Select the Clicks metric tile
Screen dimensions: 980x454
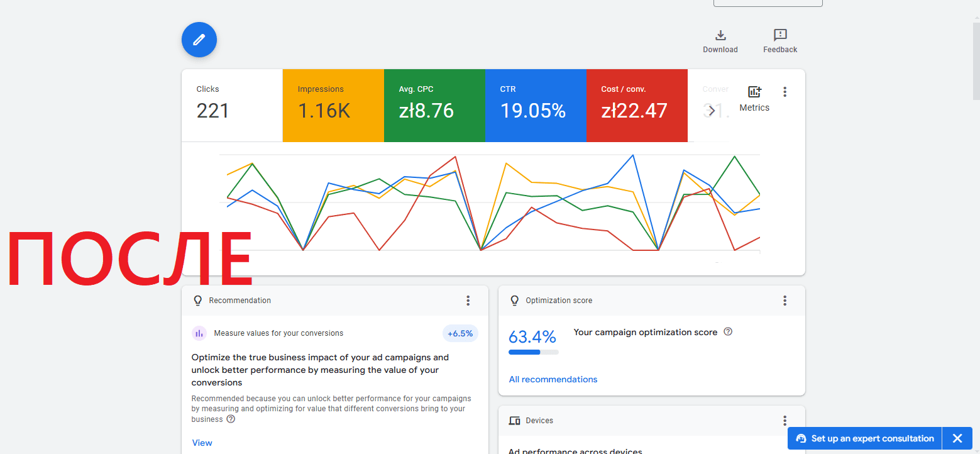pyautogui.click(x=232, y=105)
